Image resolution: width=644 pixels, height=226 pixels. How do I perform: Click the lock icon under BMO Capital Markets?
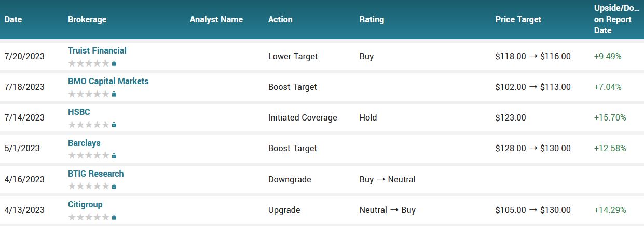pyautogui.click(x=114, y=94)
